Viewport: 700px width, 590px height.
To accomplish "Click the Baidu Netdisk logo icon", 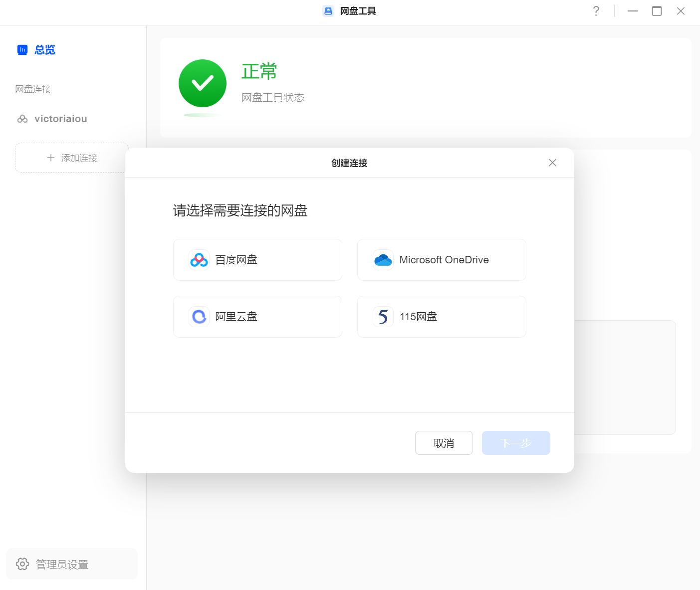I will coord(199,260).
